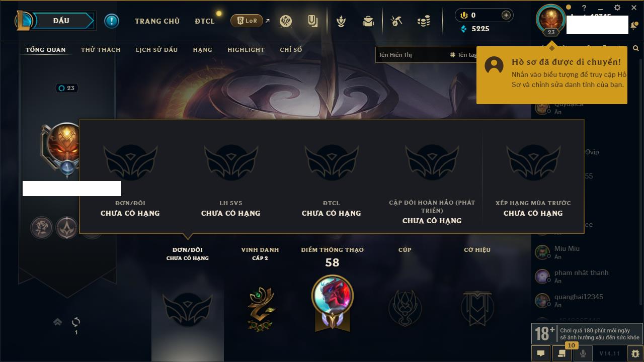Open the Loot hammer icon
The image size is (644, 362).
pyautogui.click(x=396, y=21)
